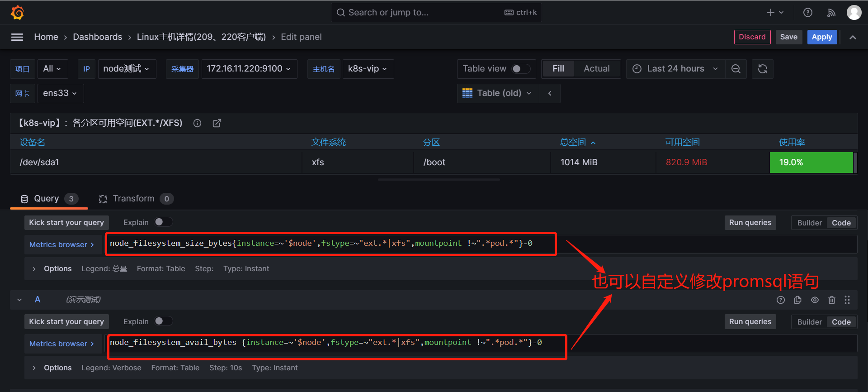Enable Explain toggle for first query

coord(163,222)
